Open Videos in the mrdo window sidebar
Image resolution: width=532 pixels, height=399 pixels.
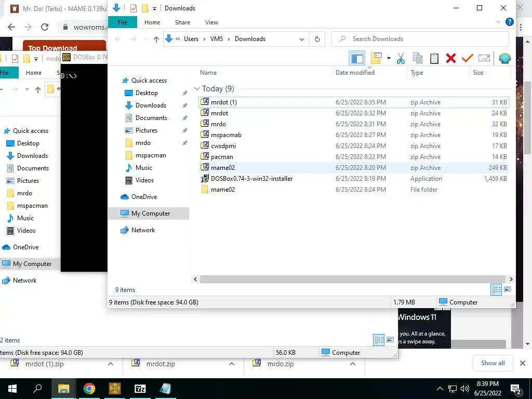tap(26, 231)
